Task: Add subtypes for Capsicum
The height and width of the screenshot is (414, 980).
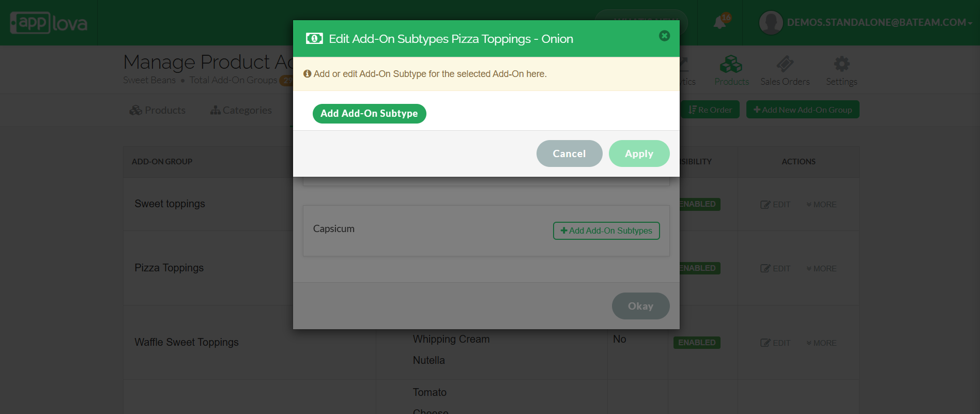Action: (x=606, y=231)
